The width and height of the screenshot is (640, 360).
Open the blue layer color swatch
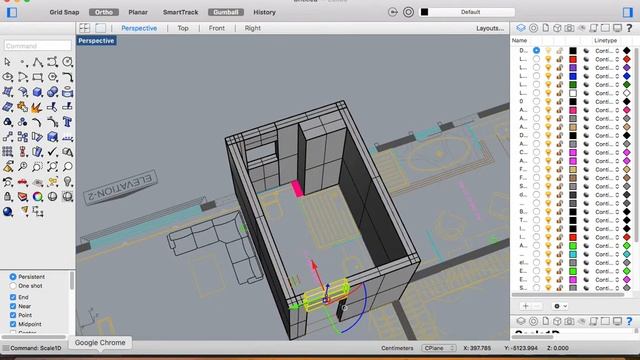point(573,76)
